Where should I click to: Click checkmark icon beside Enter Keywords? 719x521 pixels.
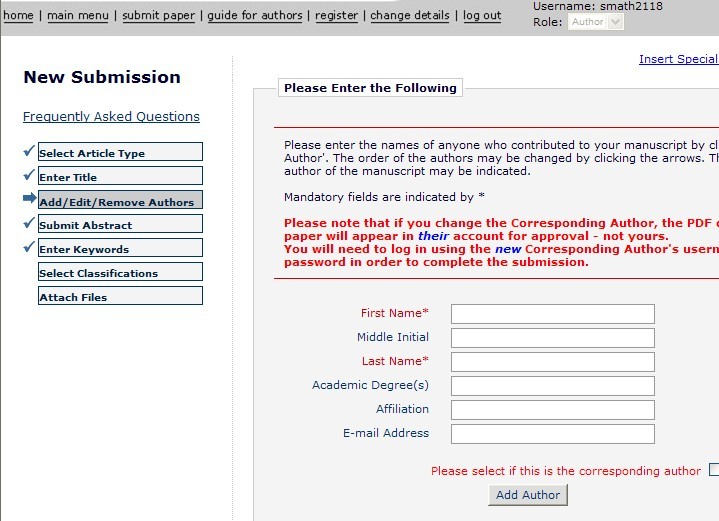pyautogui.click(x=28, y=248)
